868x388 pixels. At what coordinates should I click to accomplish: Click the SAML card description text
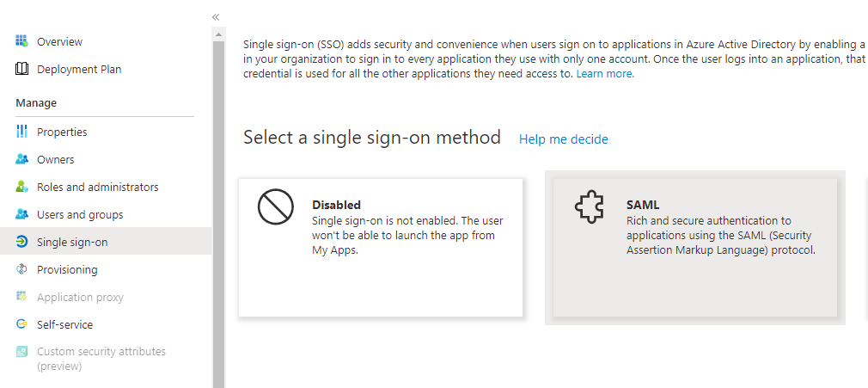click(721, 236)
